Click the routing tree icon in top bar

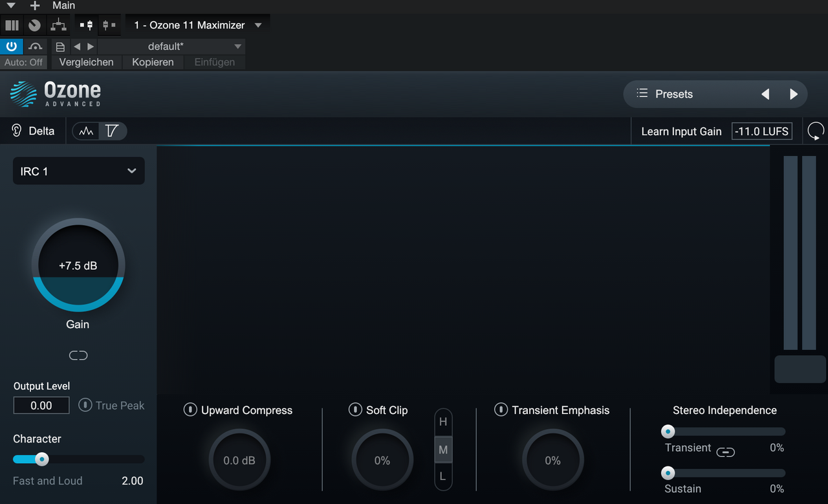[58, 25]
